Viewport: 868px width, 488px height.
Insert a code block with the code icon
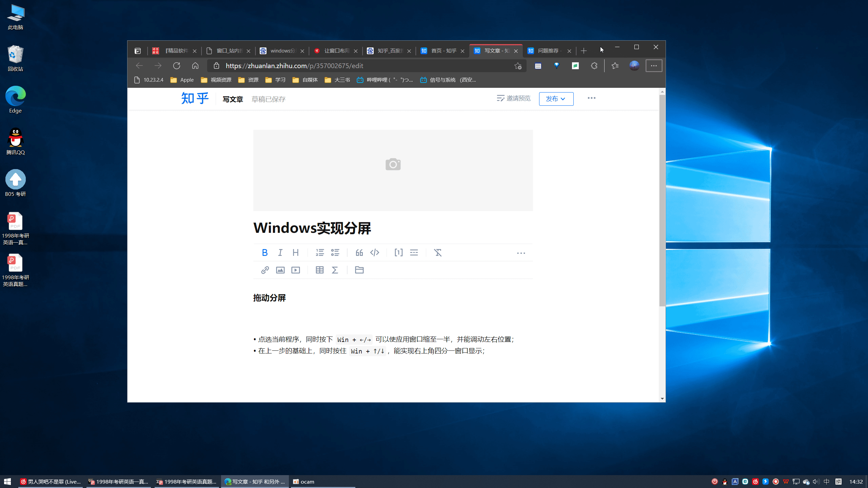(x=375, y=252)
